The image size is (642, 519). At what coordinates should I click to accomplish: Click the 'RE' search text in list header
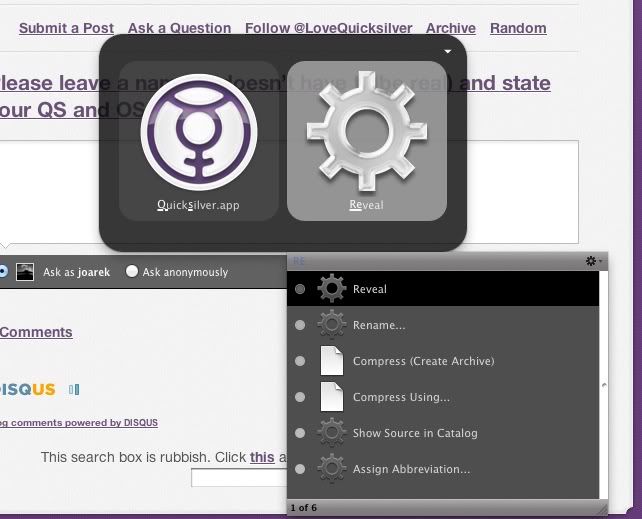click(299, 261)
